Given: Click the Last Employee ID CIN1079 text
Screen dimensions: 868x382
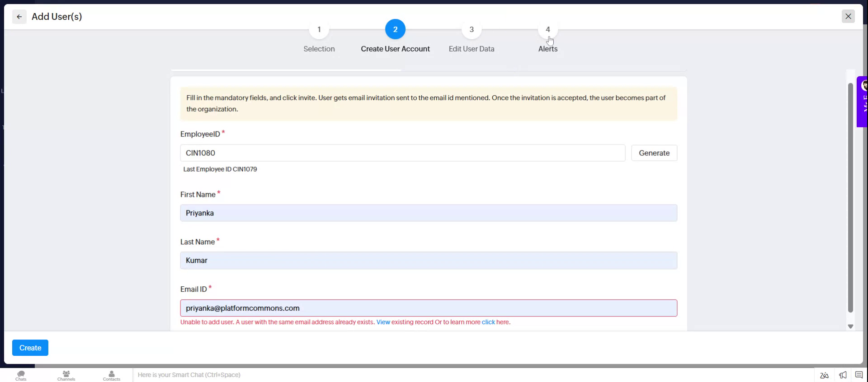Looking at the screenshot, I should point(220,169).
